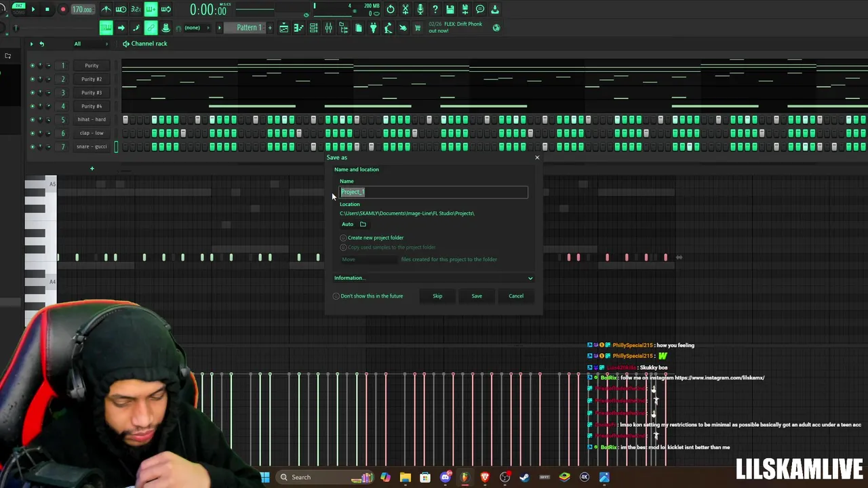
Task: Select Create new project folder option
Action: (x=373, y=238)
